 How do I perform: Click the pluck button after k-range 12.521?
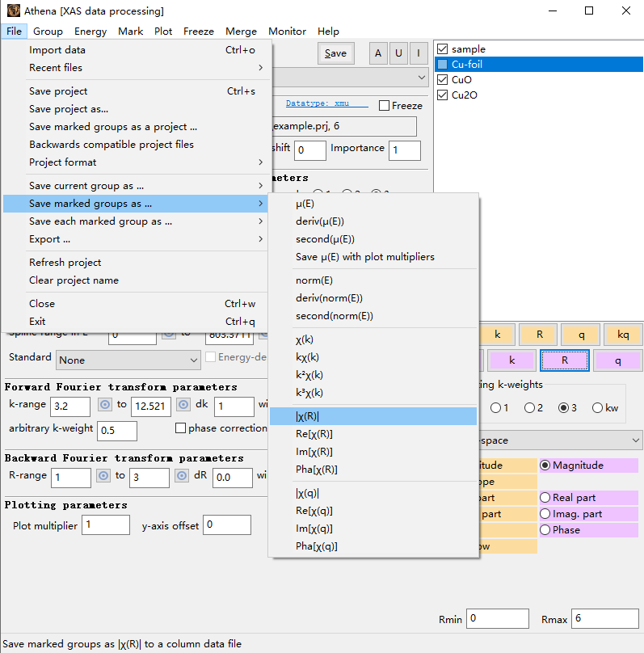[x=183, y=404]
